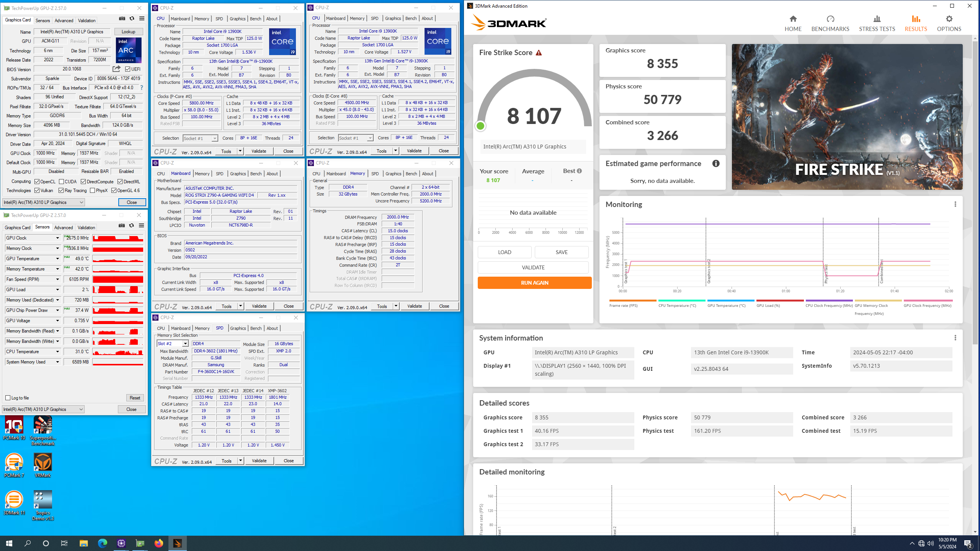The width and height of the screenshot is (980, 551).
Task: Click Lookup button in GPU-Z
Action: (x=128, y=32)
